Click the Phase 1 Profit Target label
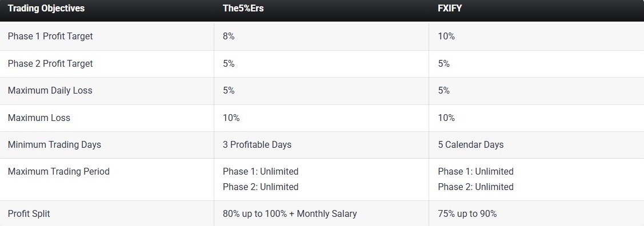Image resolution: width=644 pixels, height=226 pixels. pyautogui.click(x=50, y=36)
